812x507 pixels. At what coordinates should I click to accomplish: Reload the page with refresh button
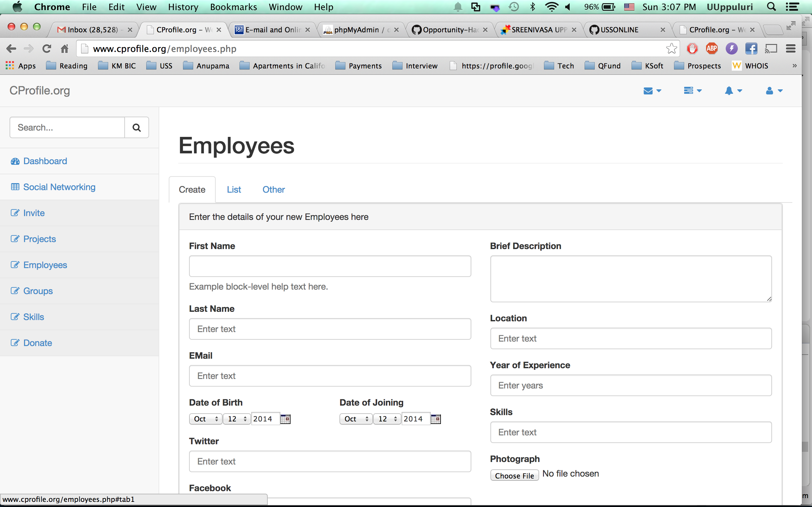pos(47,48)
